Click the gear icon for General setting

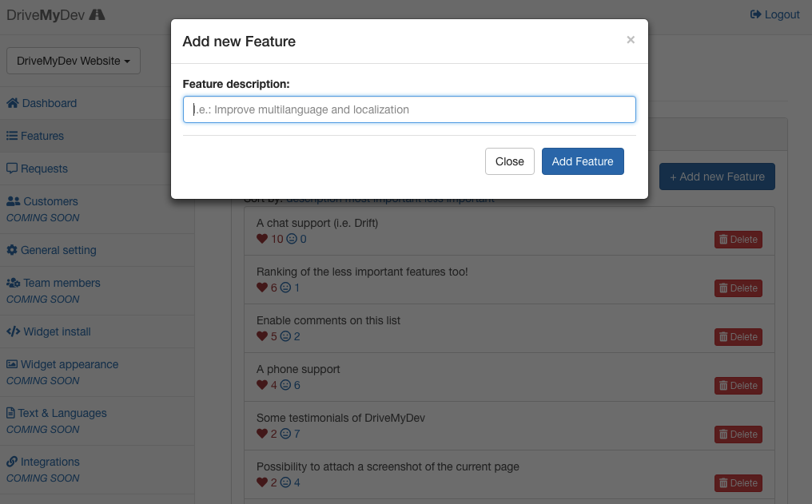point(12,250)
